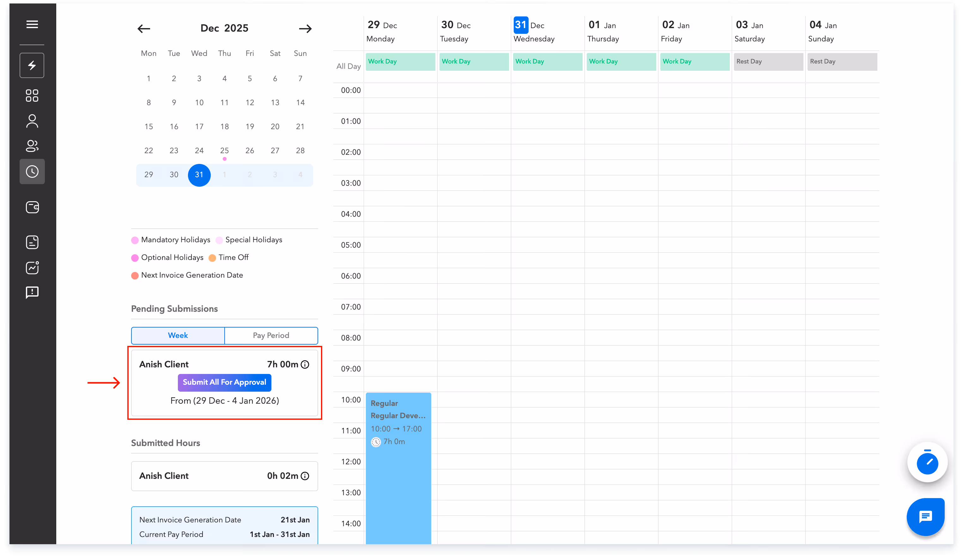Select December 25 in mini calendar
This screenshot has height=560, width=963.
tap(224, 151)
